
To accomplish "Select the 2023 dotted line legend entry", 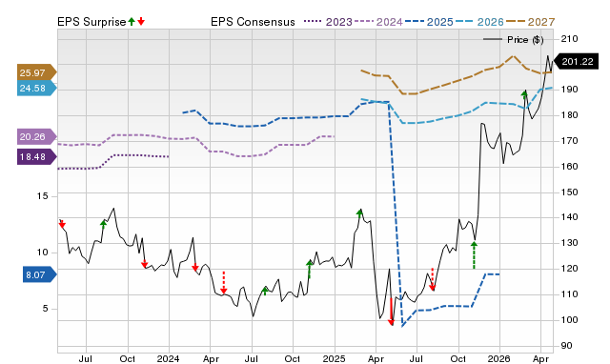I will click(328, 22).
